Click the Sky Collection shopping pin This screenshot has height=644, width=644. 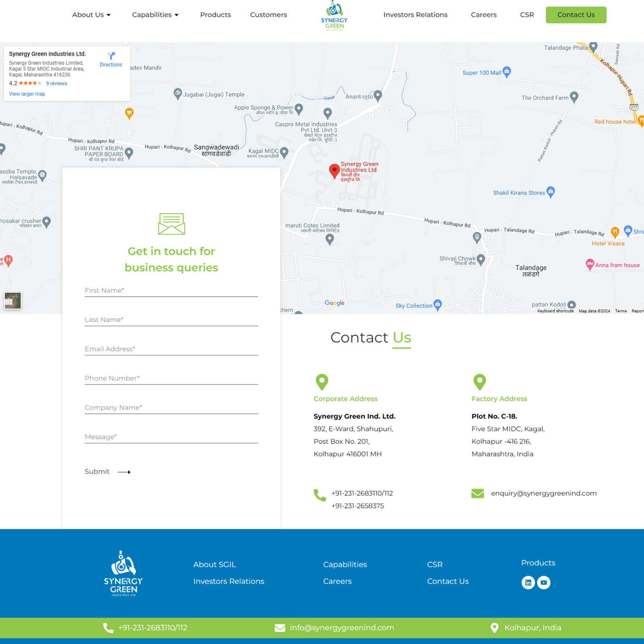tap(438, 305)
